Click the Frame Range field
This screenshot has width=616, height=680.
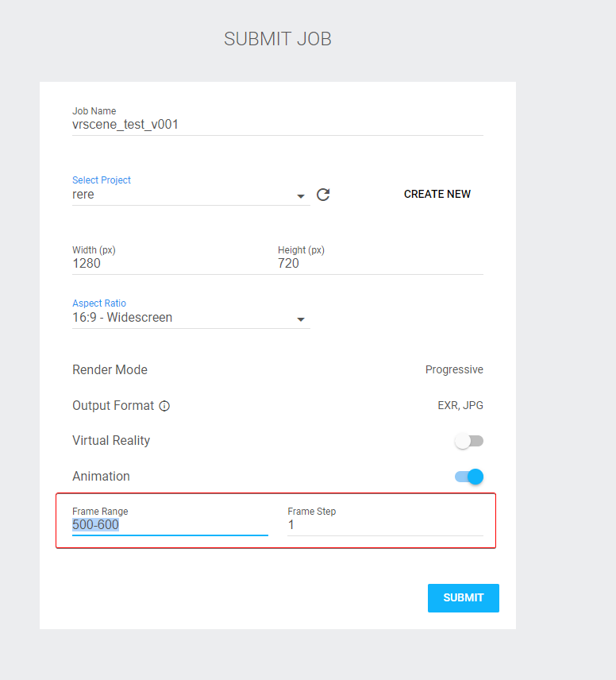[170, 525]
